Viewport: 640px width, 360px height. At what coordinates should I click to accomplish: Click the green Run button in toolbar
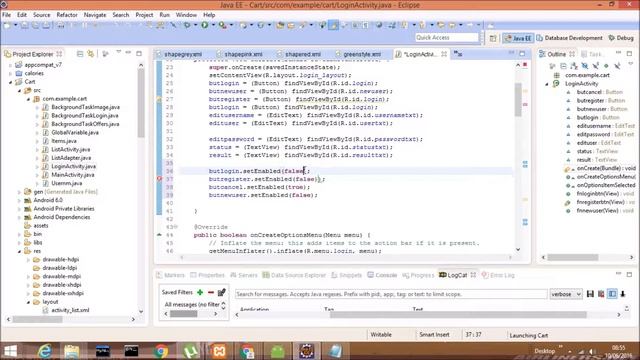[x=204, y=25]
